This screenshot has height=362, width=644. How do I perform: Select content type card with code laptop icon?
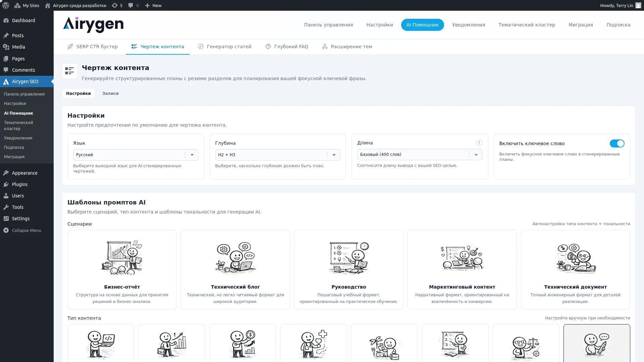(101, 343)
